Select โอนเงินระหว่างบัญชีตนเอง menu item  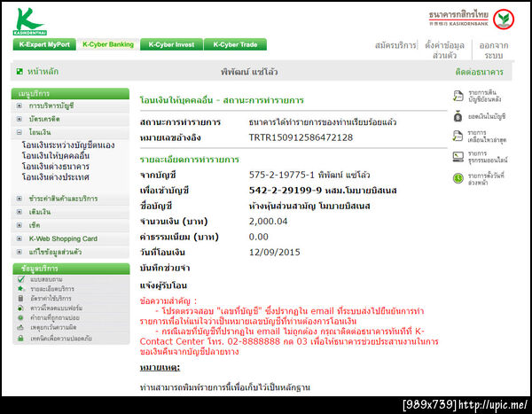click(68, 145)
